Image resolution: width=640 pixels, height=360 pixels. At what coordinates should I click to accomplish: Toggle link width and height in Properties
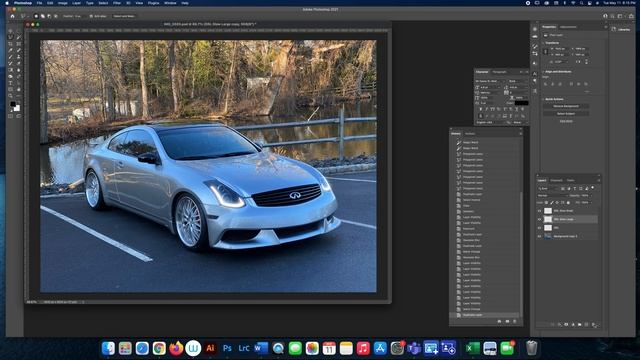[x=546, y=52]
